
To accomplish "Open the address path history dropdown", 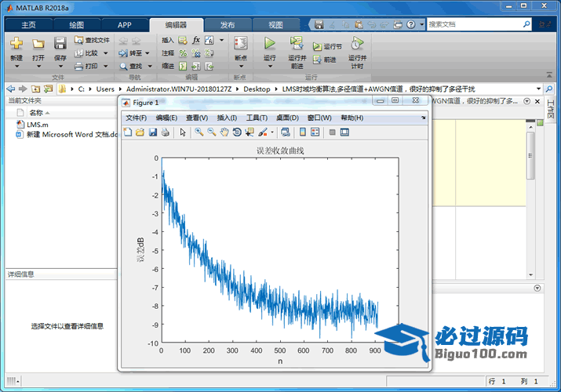I will [538, 89].
